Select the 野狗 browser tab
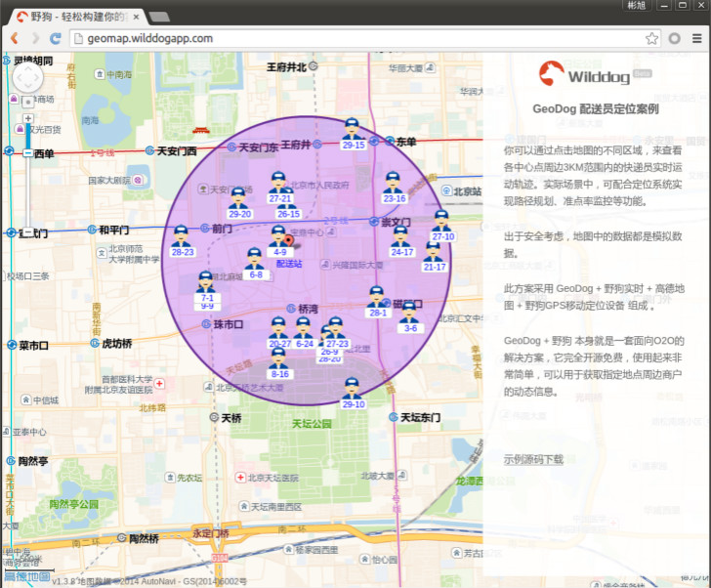Screen dimensions: 711x588 [77, 17]
